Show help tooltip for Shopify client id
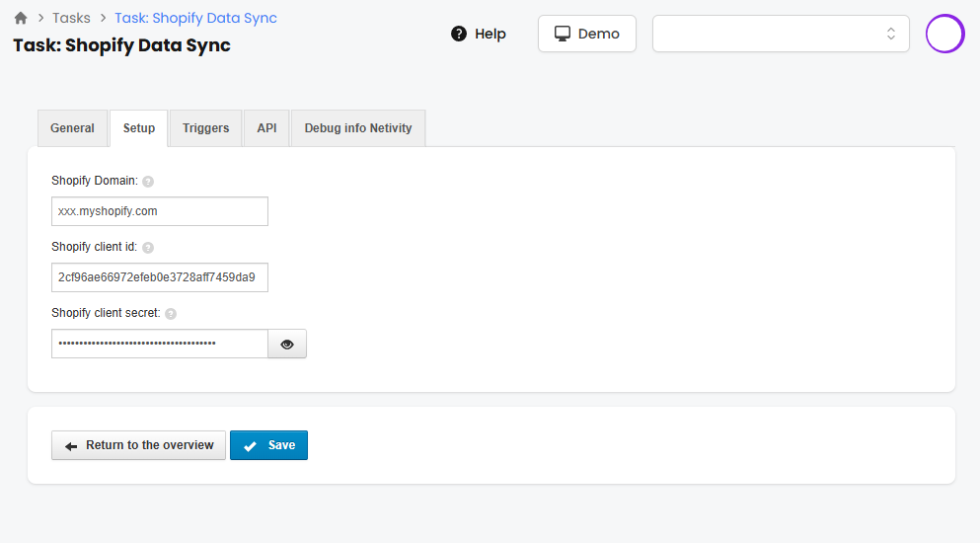The width and height of the screenshot is (980, 543). tap(148, 248)
